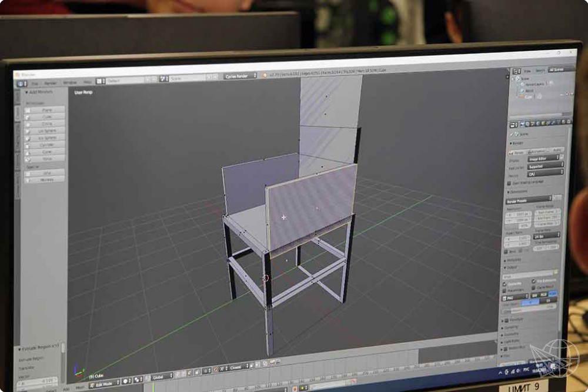Show hidden tray icons chevron on taskbar
The width and height of the screenshot is (588, 392).
[x=500, y=373]
